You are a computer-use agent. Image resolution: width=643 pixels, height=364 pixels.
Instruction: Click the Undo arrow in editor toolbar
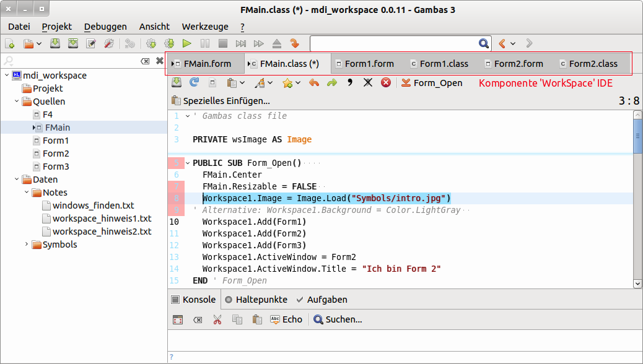click(x=313, y=82)
